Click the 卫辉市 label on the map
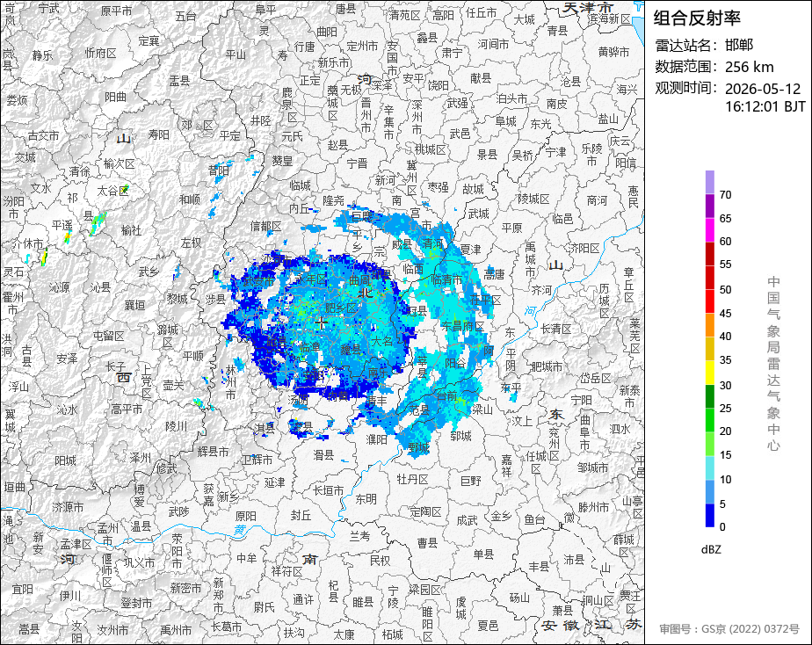The height and width of the screenshot is (645, 812). coord(257,460)
